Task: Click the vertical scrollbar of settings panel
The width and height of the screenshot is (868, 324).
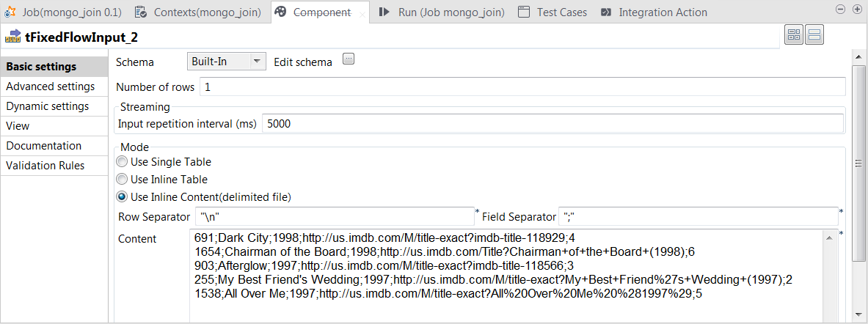Action: tap(857, 164)
